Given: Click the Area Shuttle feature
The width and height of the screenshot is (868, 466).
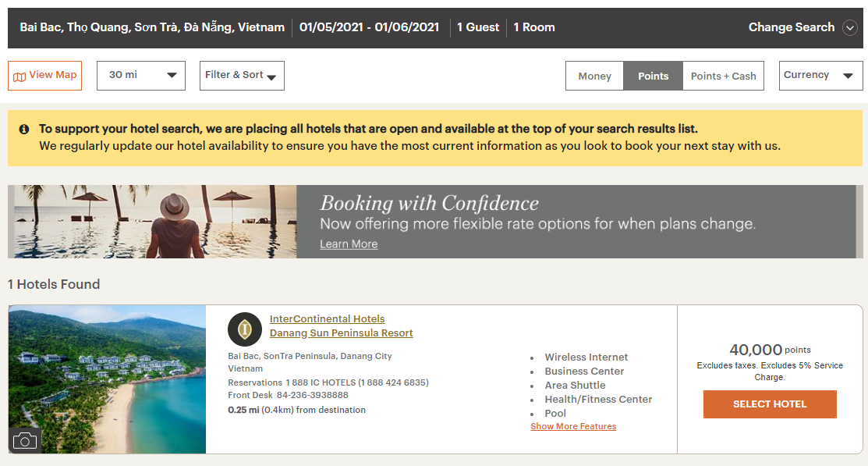Looking at the screenshot, I should (576, 385).
